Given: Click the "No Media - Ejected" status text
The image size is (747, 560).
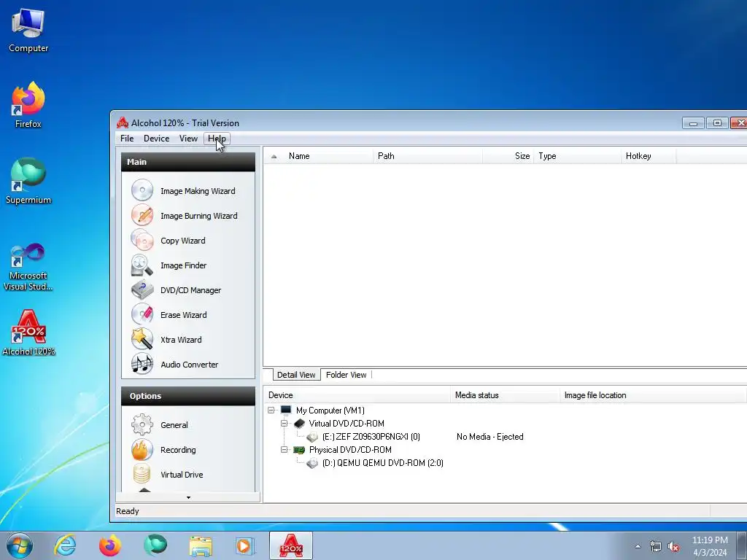Looking at the screenshot, I should pyautogui.click(x=489, y=437).
